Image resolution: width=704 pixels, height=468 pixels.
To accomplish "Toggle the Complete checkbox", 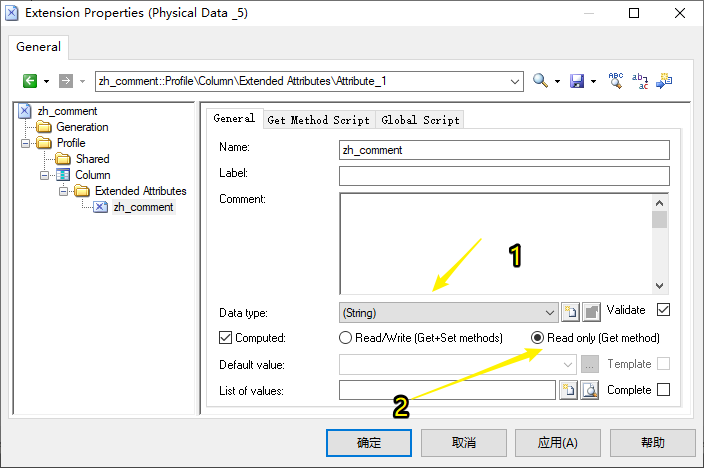I will pos(663,389).
